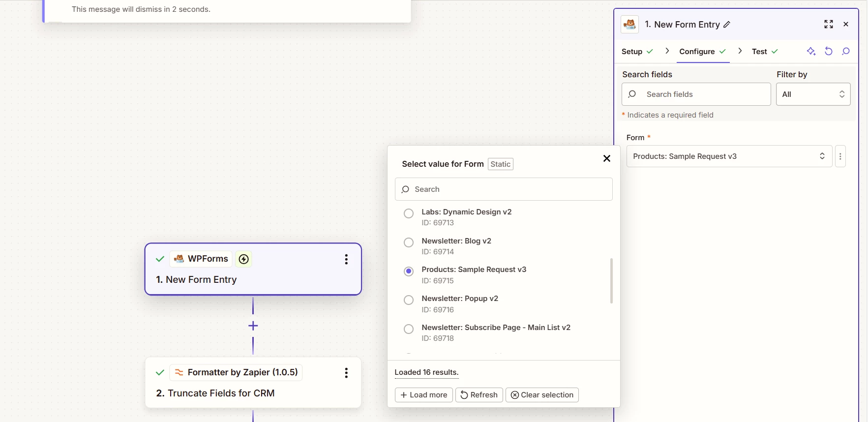Viewport: 868px width, 422px height.
Task: Select Newsletter: Blog v2 radio
Action: (x=409, y=242)
